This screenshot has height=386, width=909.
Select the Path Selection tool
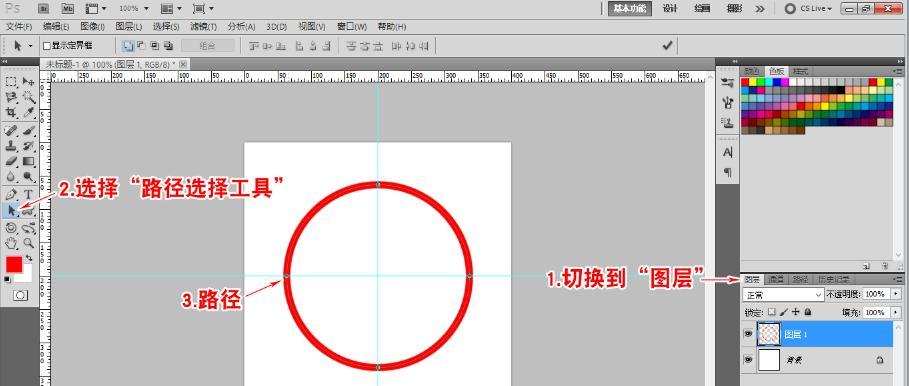tap(11, 210)
